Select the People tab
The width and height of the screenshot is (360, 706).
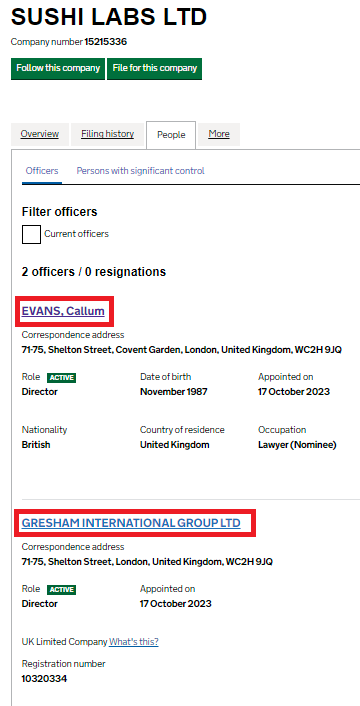point(171,135)
